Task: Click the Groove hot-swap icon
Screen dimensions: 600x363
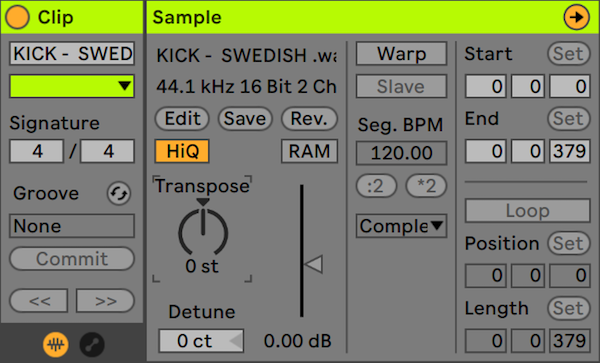Action: tap(119, 194)
